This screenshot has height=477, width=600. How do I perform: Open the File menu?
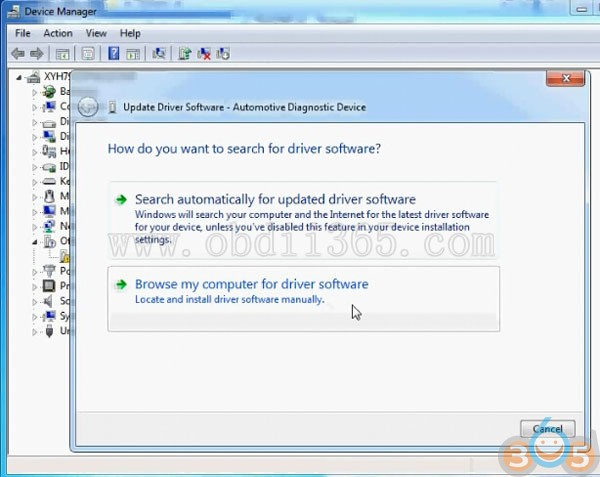coord(23,33)
